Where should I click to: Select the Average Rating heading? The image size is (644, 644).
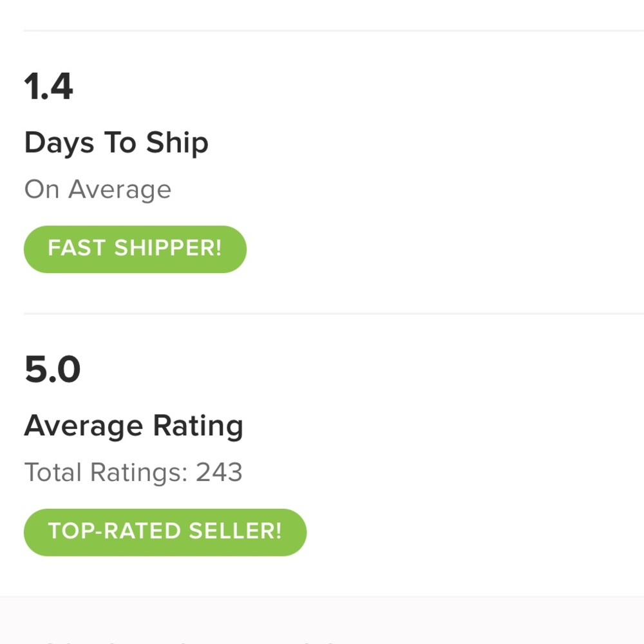[x=133, y=426]
